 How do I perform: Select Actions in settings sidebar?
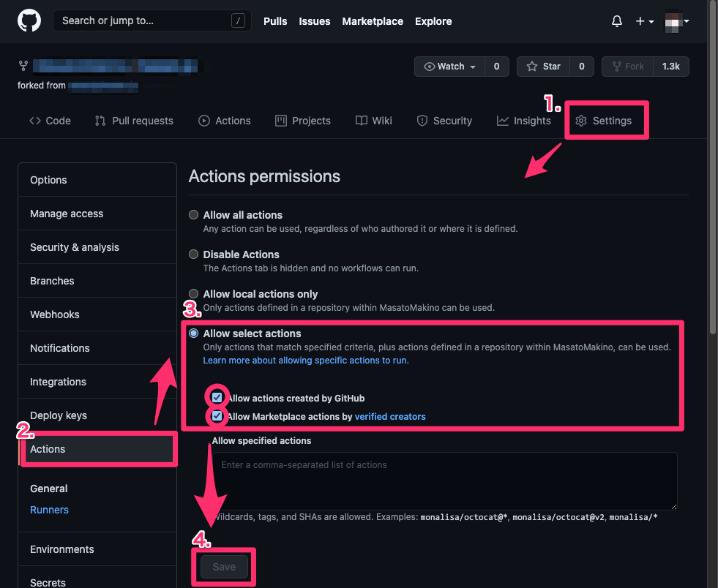(x=97, y=449)
